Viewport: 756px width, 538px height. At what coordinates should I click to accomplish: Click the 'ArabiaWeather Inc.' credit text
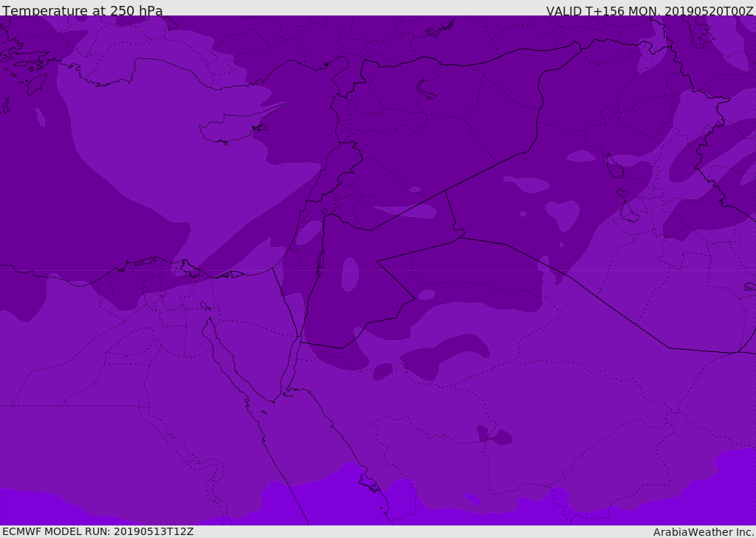pos(704,532)
